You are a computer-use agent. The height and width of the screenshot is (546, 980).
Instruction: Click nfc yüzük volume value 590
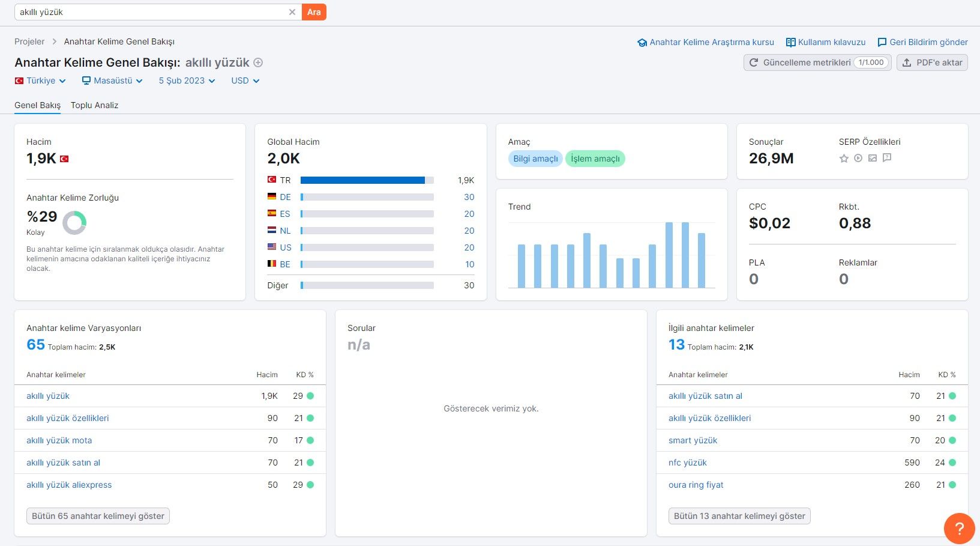(912, 463)
